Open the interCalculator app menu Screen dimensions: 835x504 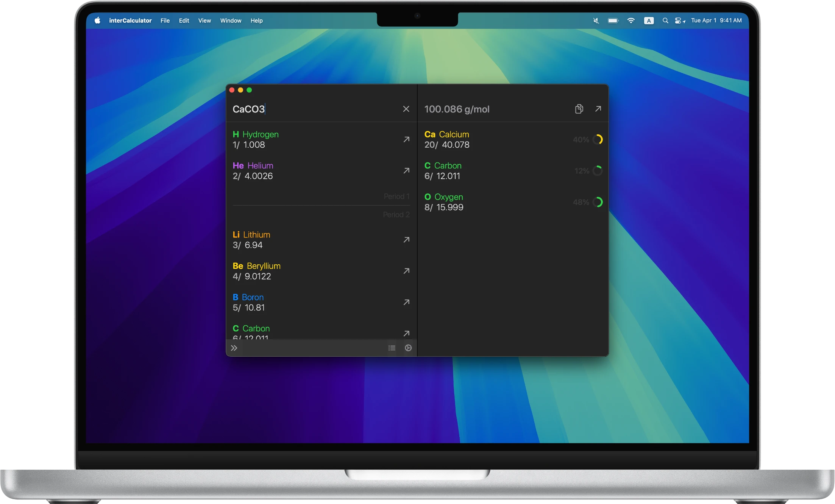pos(130,20)
